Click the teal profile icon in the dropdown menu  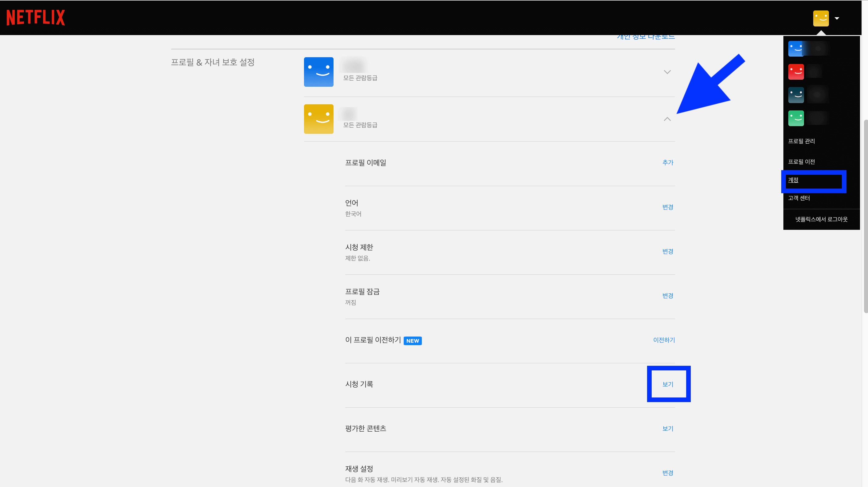pyautogui.click(x=796, y=95)
